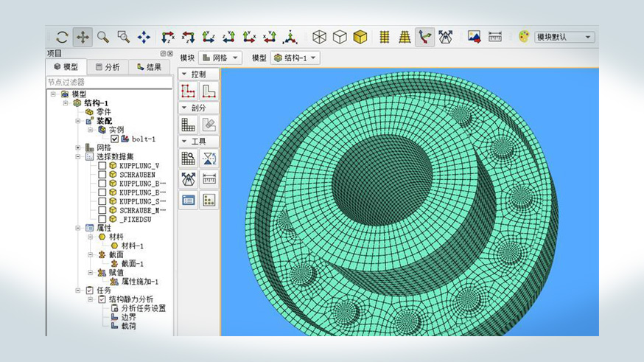Image resolution: width=644 pixels, height=362 pixels.
Task: Check the KUPPLUNG_V data set checkbox
Action: tap(102, 166)
